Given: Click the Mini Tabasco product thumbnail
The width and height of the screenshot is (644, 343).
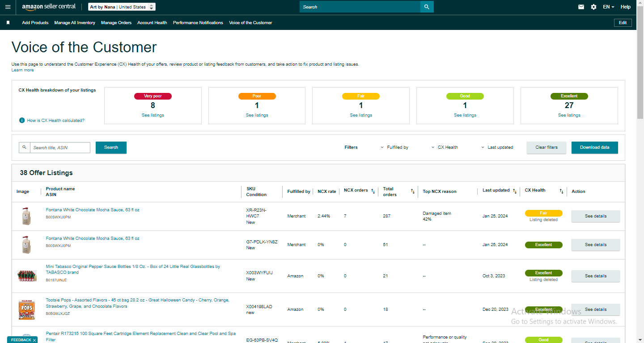Looking at the screenshot, I should click(x=27, y=276).
